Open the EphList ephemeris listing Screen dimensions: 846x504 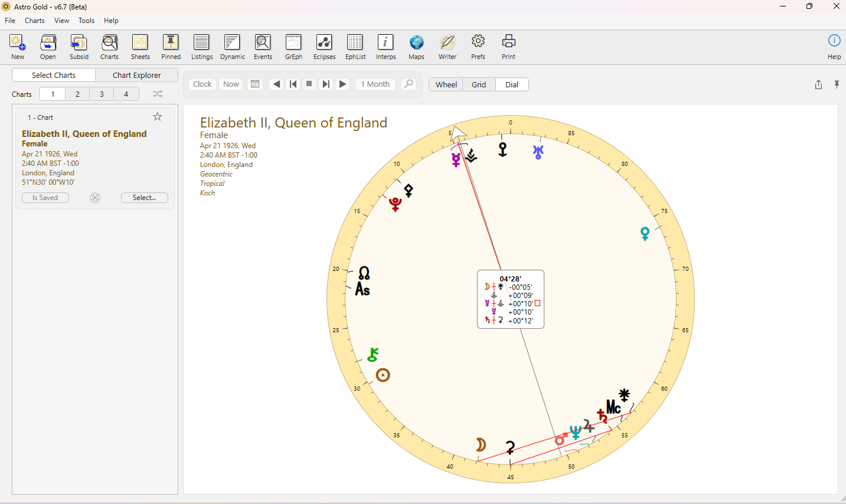point(355,47)
